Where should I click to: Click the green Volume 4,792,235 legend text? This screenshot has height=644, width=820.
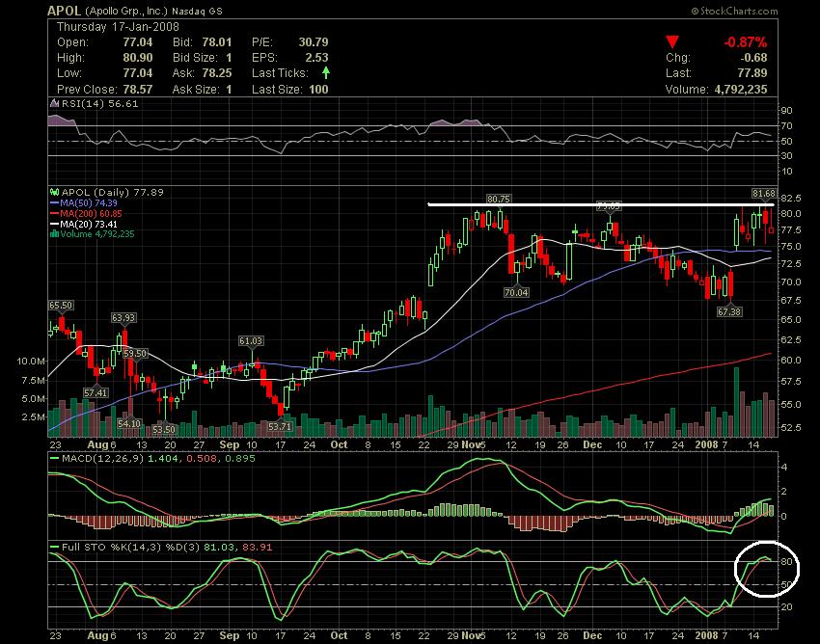tap(97, 234)
